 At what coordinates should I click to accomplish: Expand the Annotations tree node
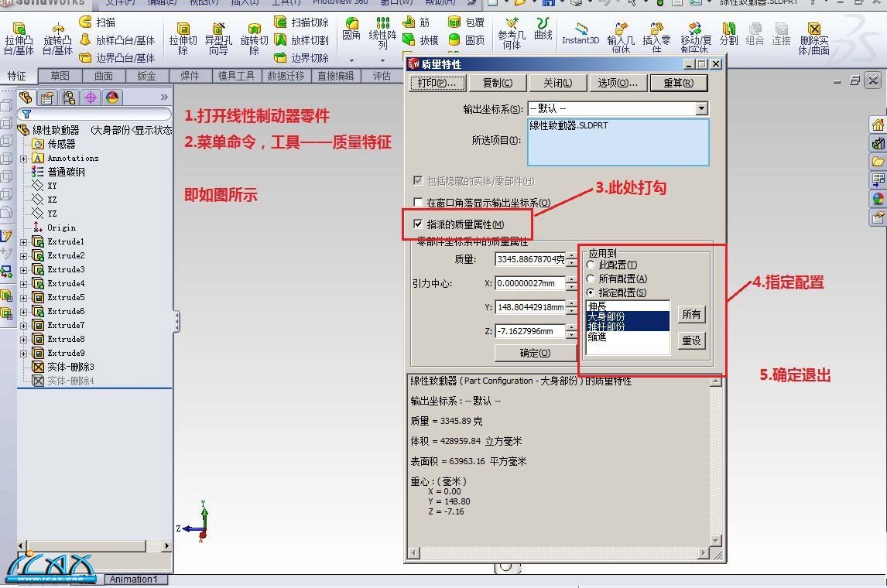click(x=24, y=159)
